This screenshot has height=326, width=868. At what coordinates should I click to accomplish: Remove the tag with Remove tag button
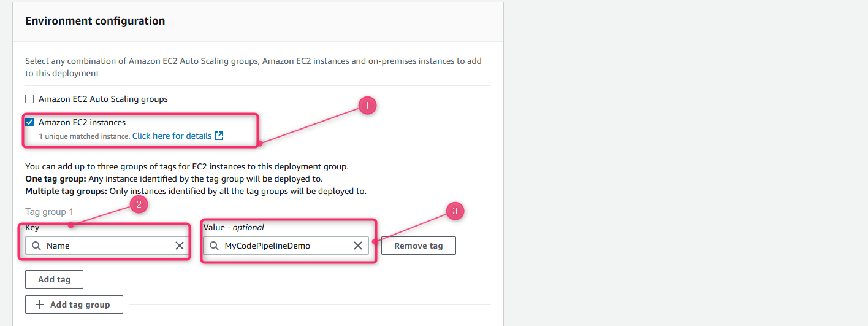tap(419, 246)
